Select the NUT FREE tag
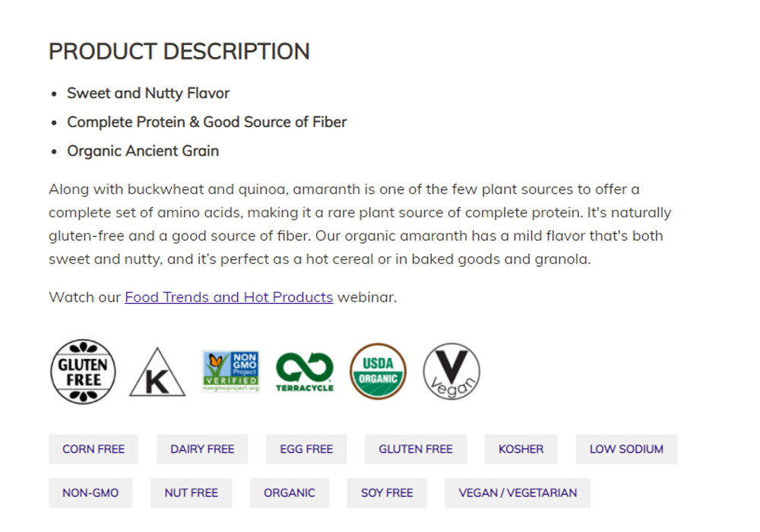 coord(191,493)
